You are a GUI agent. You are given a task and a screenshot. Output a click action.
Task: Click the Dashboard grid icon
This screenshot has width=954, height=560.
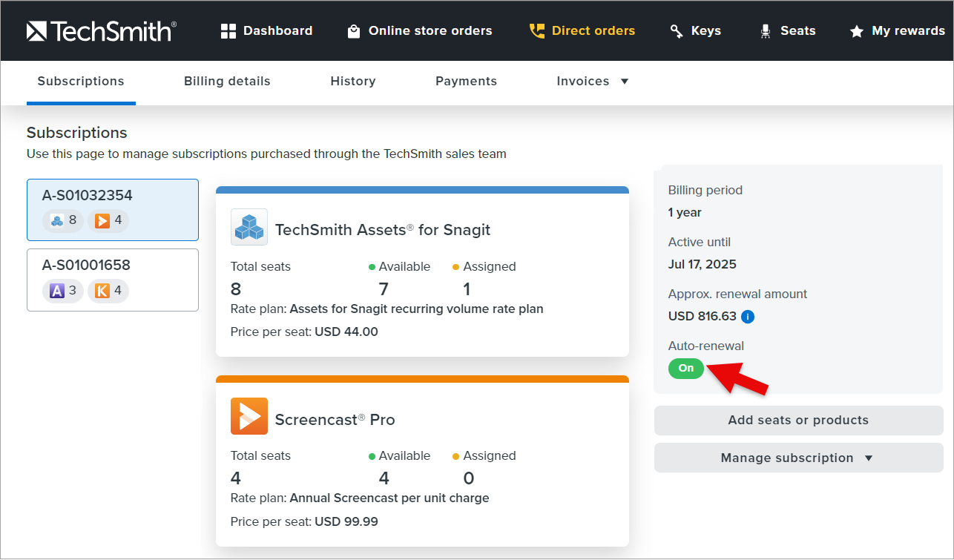[228, 31]
